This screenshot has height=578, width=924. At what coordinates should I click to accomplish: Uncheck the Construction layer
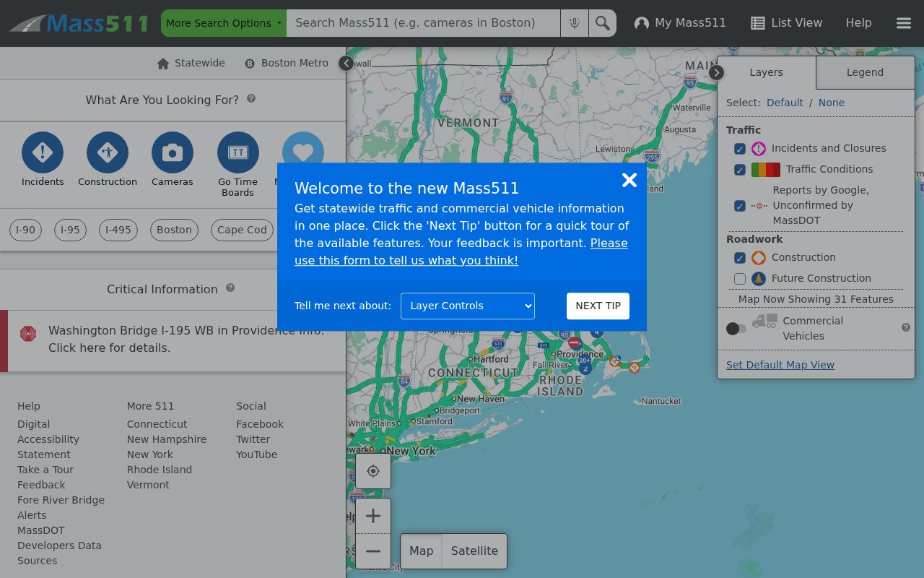coord(740,258)
